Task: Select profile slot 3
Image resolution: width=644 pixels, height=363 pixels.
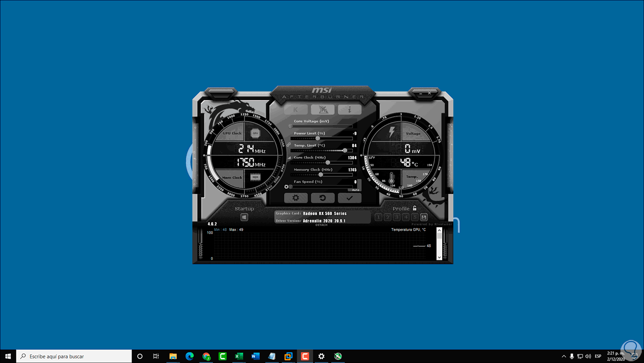Action: click(396, 217)
